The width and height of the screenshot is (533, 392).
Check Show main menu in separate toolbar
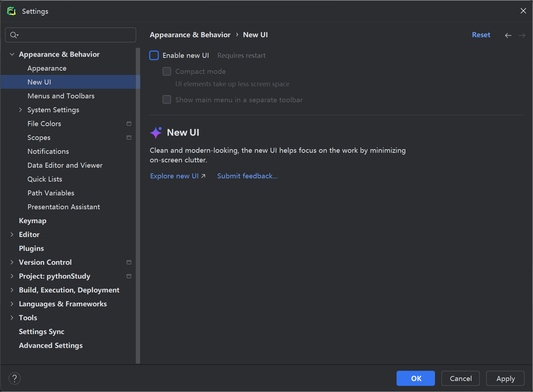[167, 100]
